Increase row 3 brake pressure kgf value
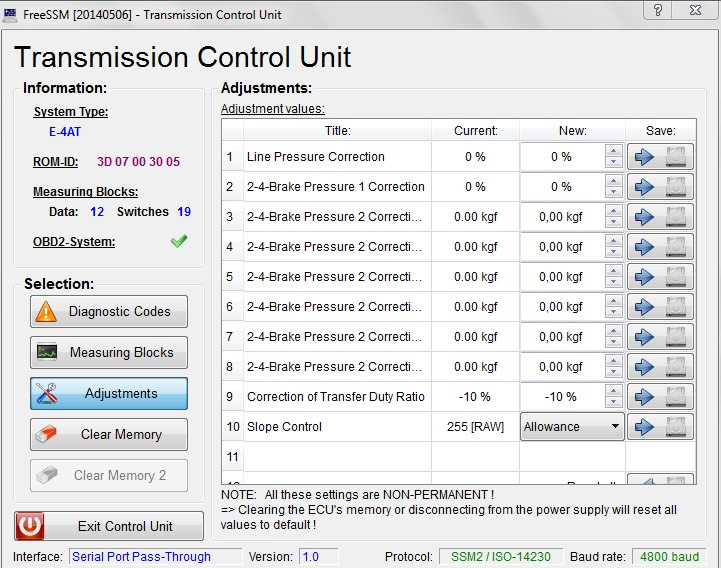 [613, 211]
